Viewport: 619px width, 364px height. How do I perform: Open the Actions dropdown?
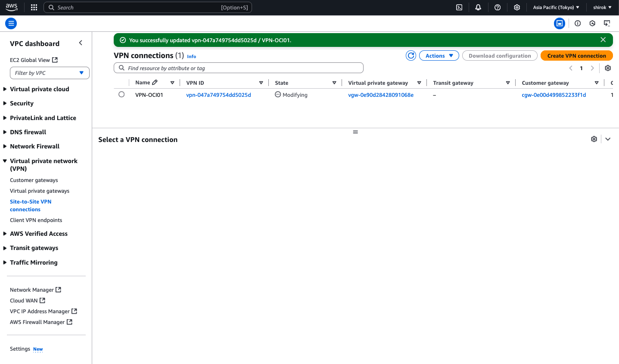point(439,55)
